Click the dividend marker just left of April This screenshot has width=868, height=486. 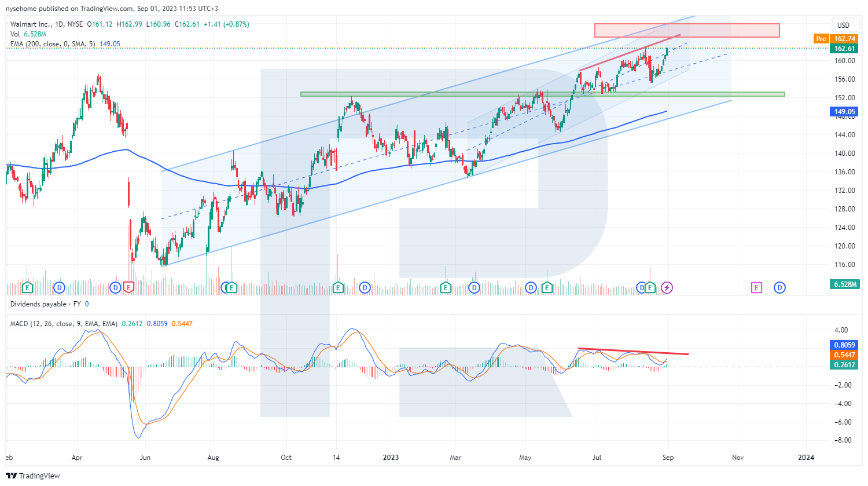[x=59, y=287]
